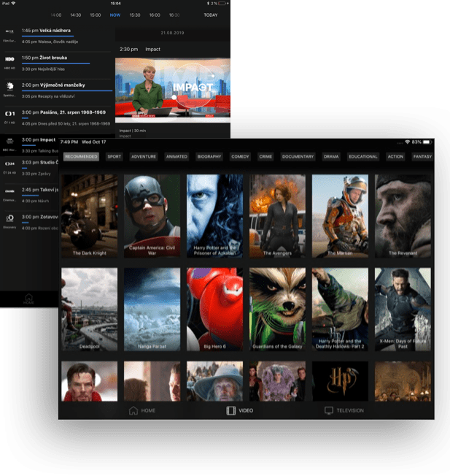Tap the Velká nádhera progress bar
450x476 pixels.
pyautogui.click(x=47, y=36)
